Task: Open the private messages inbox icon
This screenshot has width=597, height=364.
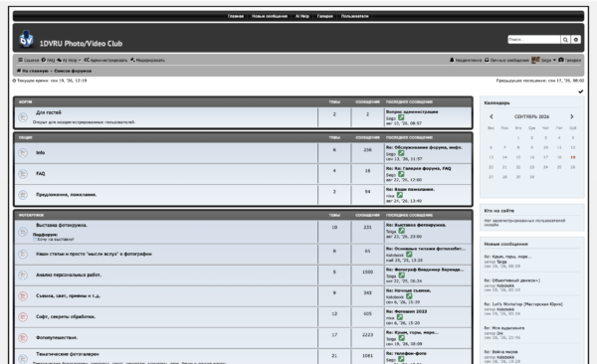Action: (x=487, y=60)
